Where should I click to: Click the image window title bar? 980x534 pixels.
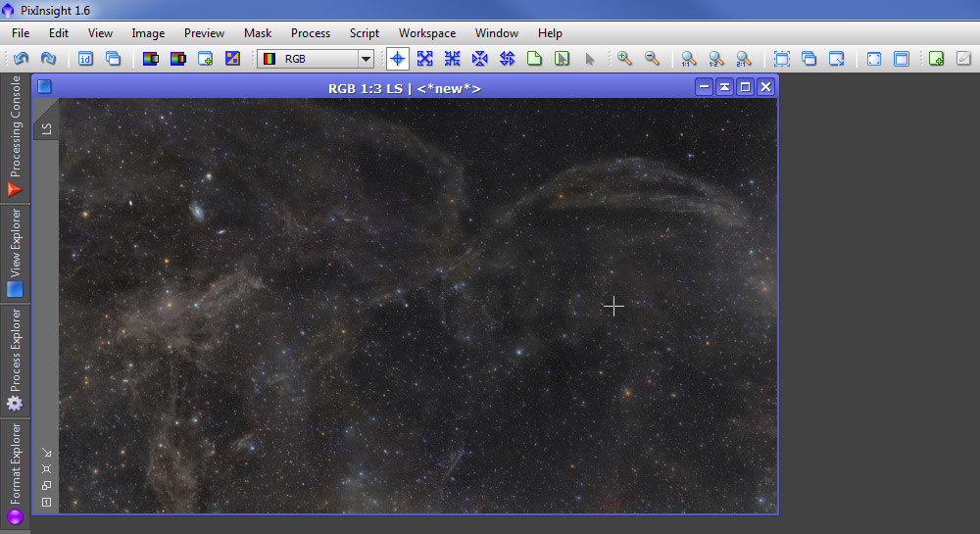(x=404, y=88)
